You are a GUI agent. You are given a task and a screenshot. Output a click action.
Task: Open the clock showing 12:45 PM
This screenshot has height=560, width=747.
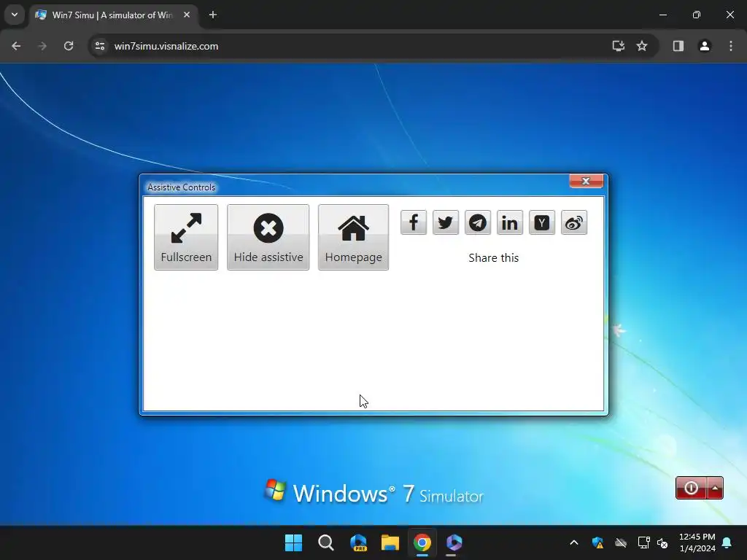point(697,542)
